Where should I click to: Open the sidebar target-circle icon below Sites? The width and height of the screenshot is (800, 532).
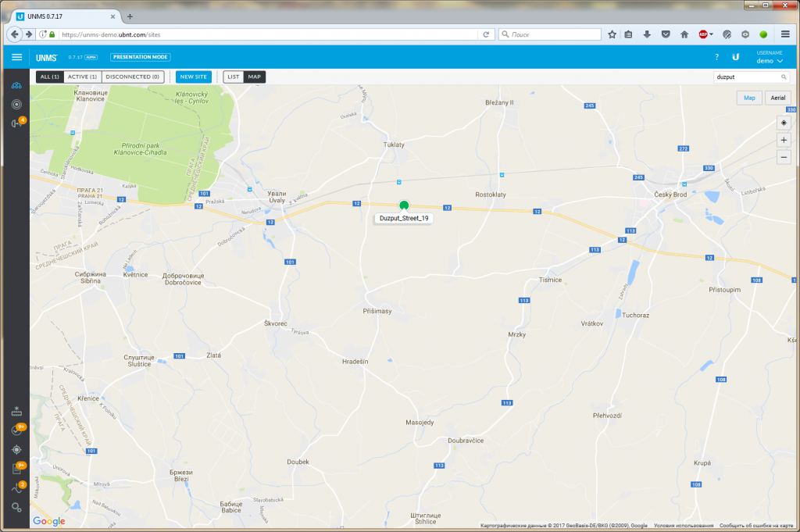(16, 104)
